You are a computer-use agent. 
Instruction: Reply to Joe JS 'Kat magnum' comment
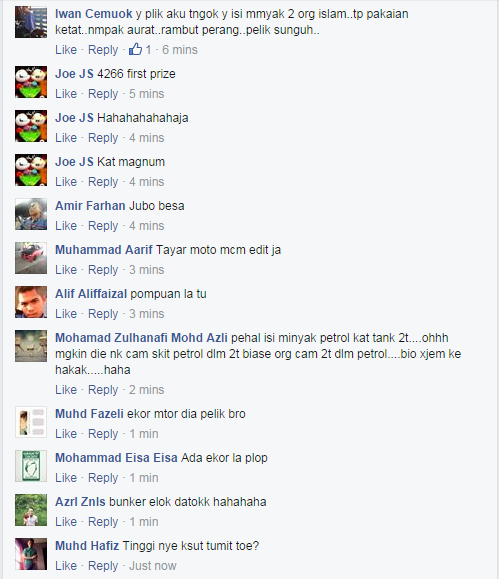tap(103, 182)
